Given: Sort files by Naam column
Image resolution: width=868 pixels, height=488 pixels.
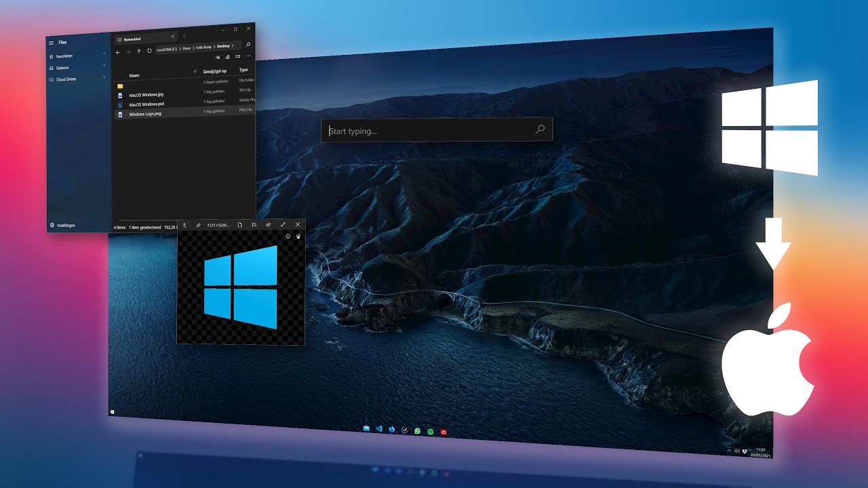Looking at the screenshot, I should point(134,75).
